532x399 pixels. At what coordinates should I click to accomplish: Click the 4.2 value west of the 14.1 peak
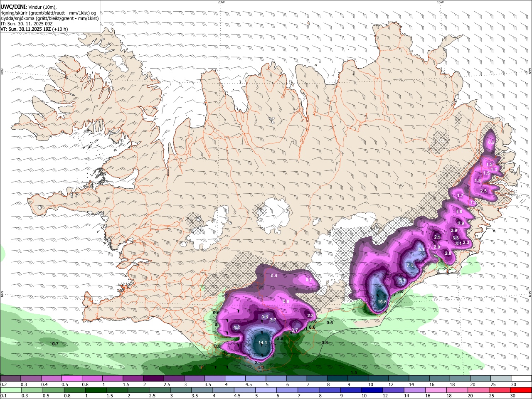tap(237, 328)
